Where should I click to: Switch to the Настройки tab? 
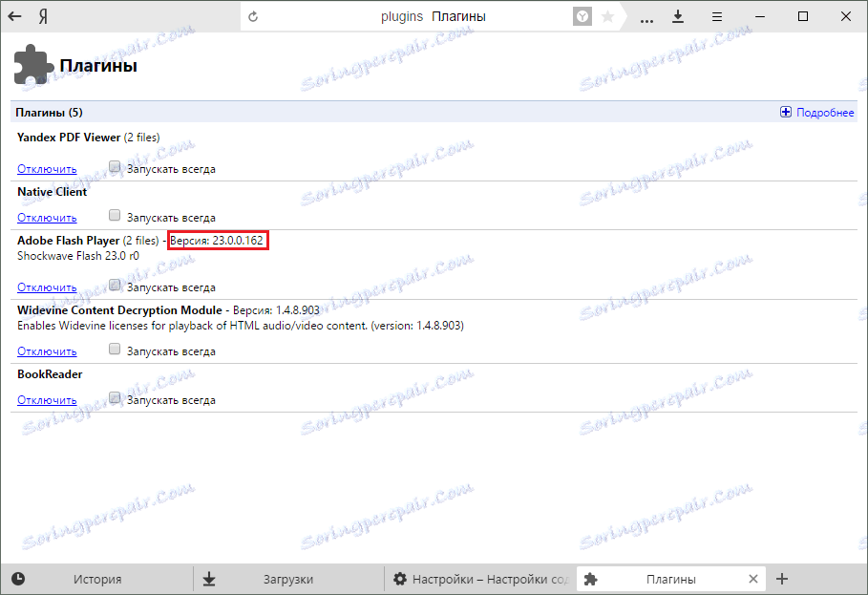point(480,579)
